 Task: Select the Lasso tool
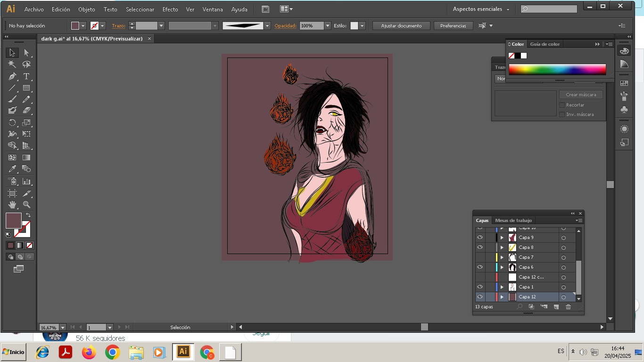point(26,65)
